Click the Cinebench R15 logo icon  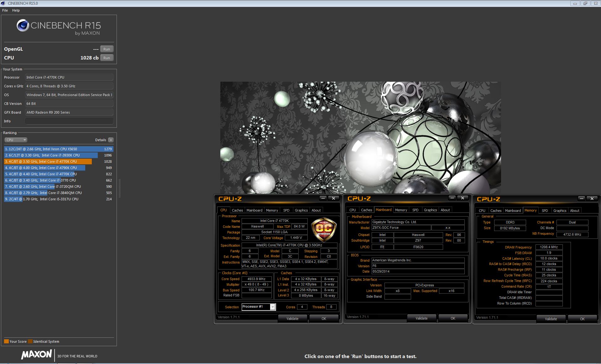pyautogui.click(x=23, y=26)
